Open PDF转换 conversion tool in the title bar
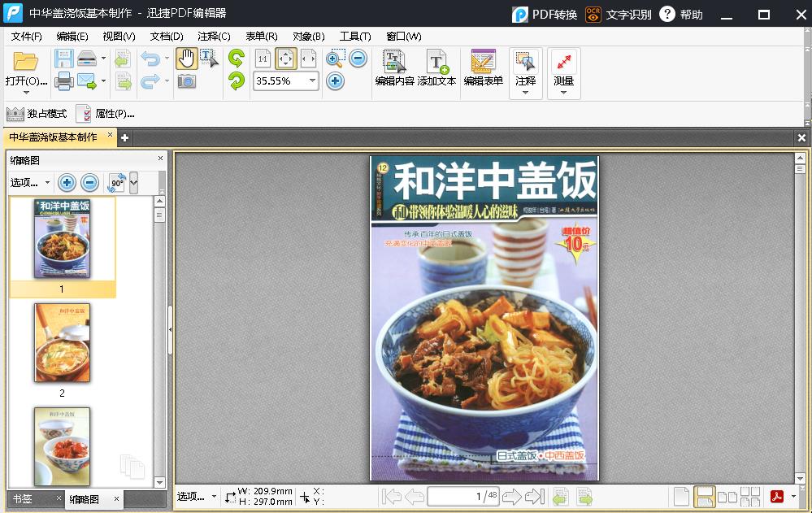 [x=545, y=15]
